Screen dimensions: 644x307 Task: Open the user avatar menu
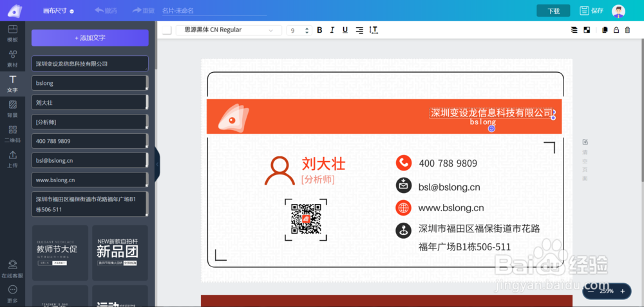pos(618,11)
